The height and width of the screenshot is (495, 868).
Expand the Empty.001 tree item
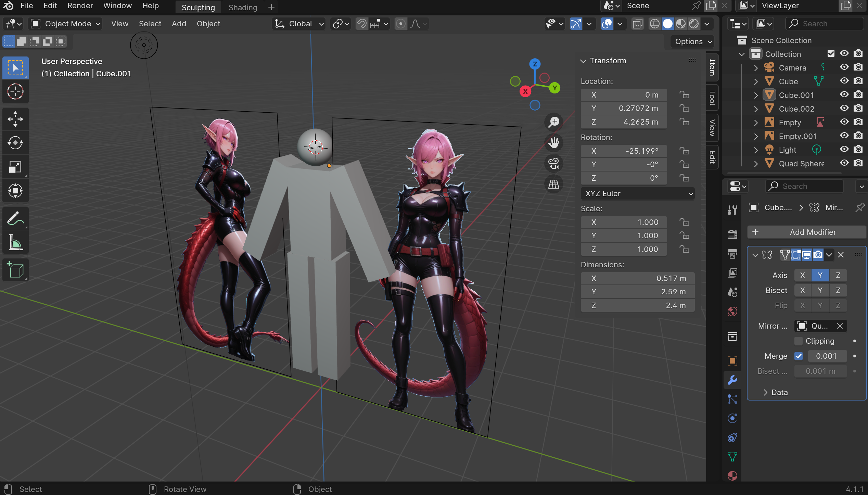(756, 136)
